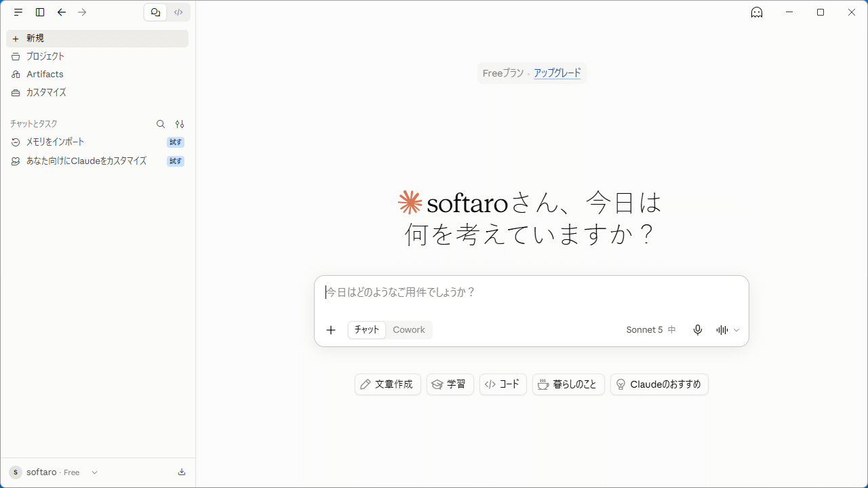Search chats with the magnifier icon
Viewport: 868px width, 488px height.
tap(161, 124)
